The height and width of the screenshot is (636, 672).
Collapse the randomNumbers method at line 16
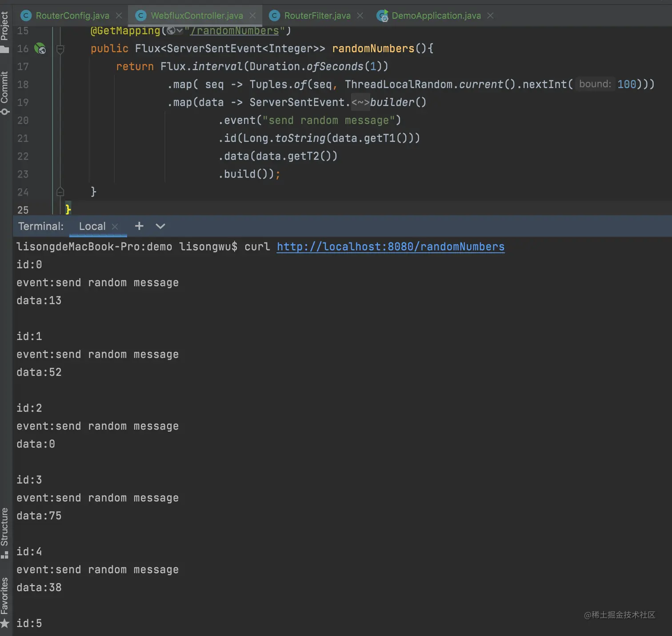pyautogui.click(x=60, y=49)
